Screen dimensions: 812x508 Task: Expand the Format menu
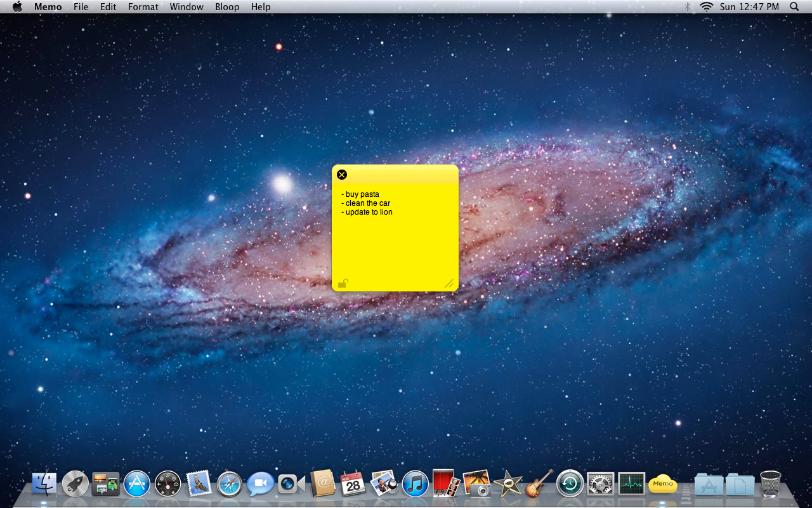[143, 7]
